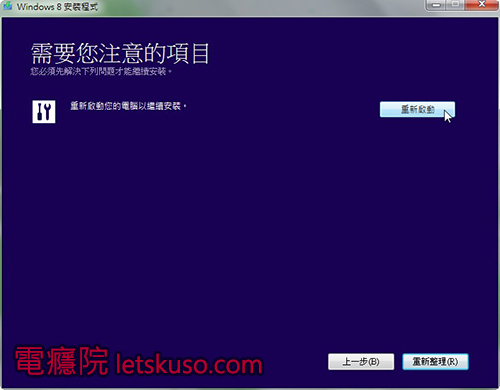Image resolution: width=500 pixels, height=390 pixels.
Task: Close the Windows 8 setup window
Action: (482, 5)
